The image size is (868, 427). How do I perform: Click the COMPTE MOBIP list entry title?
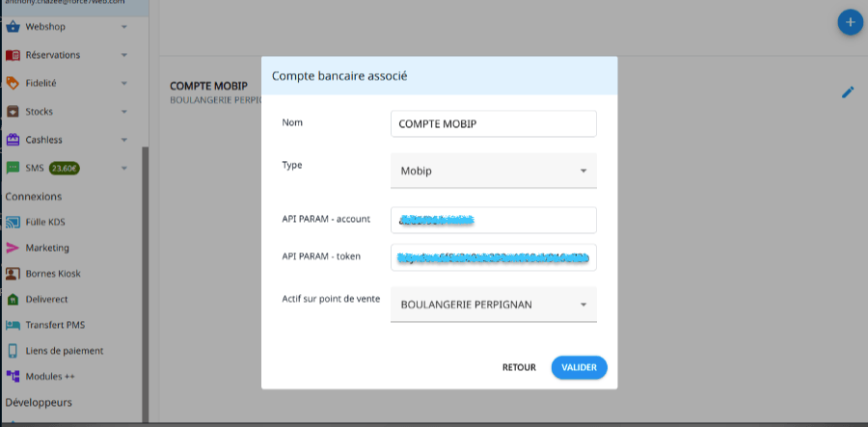pyautogui.click(x=208, y=87)
